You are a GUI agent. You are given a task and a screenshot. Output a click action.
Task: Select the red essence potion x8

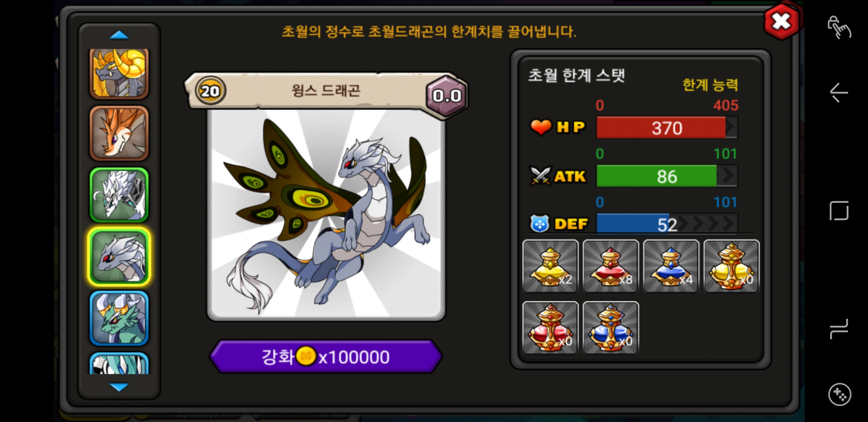click(x=611, y=266)
